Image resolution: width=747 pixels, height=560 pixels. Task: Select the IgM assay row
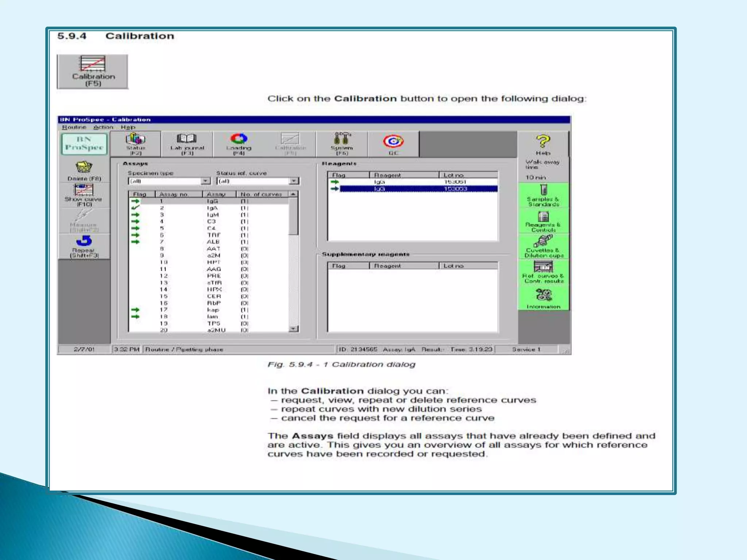[x=213, y=215]
